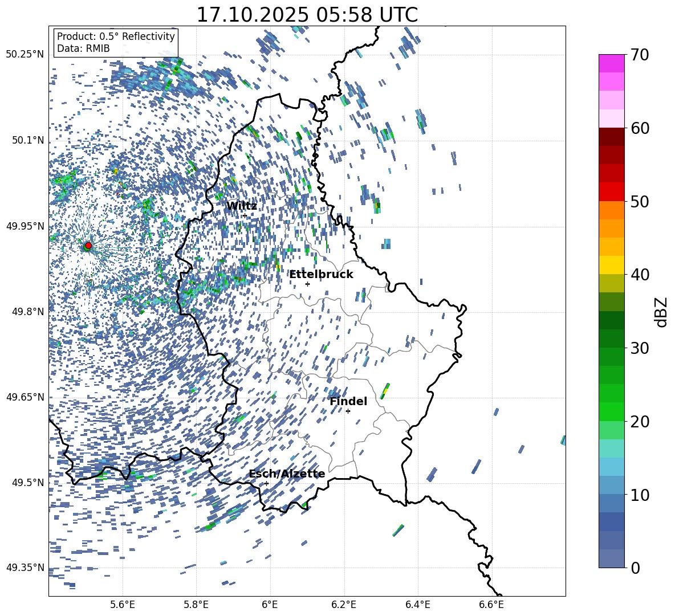Screen dimensions: 675x616
Task: Select the Findel city label
Action: [348, 401]
